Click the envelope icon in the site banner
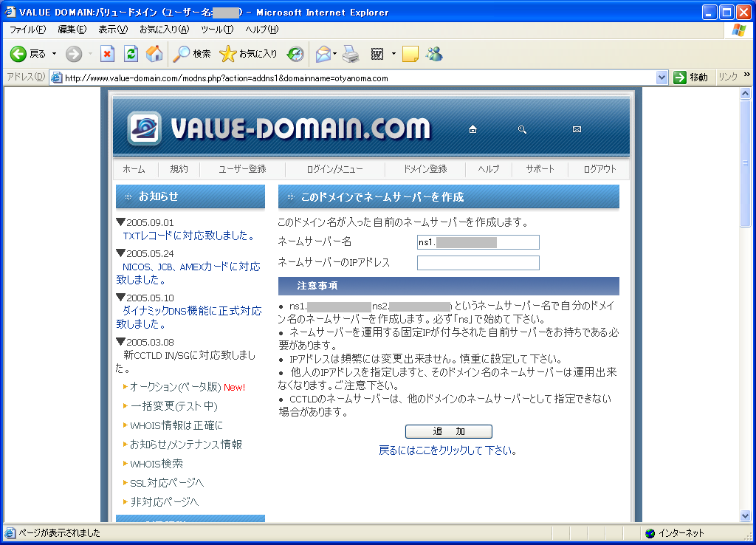This screenshot has height=545, width=756. 577,129
